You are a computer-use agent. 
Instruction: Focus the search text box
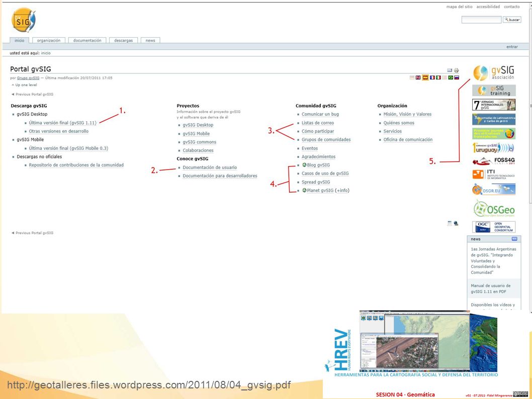(x=481, y=20)
